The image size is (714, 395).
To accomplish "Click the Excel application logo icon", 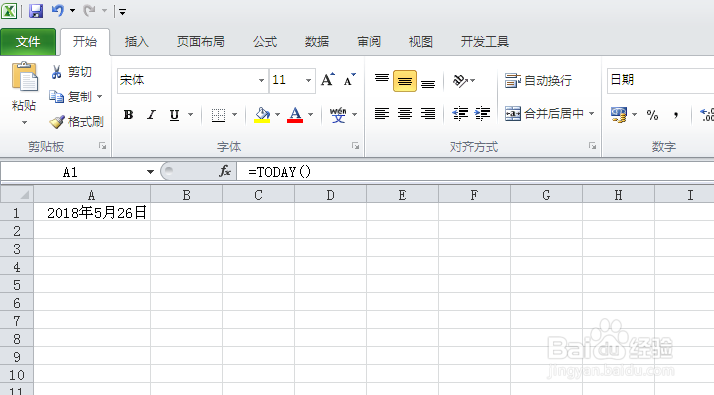I will [9, 10].
